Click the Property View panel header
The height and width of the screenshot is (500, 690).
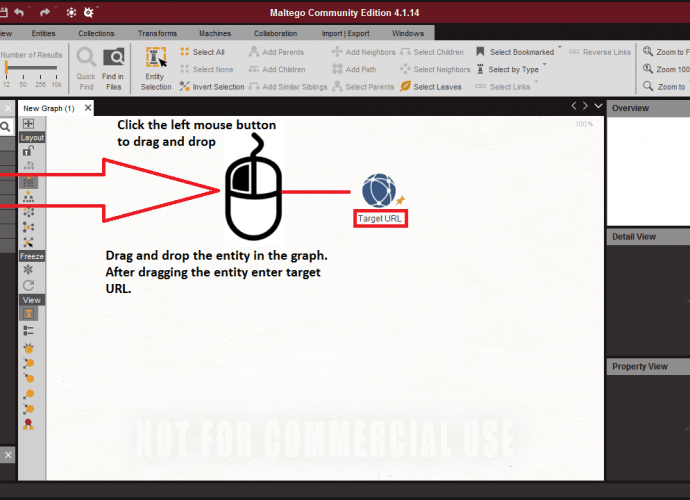[648, 367]
